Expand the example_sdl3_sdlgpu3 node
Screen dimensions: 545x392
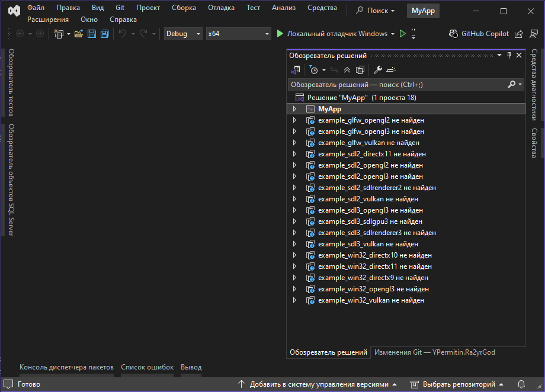[294, 221]
